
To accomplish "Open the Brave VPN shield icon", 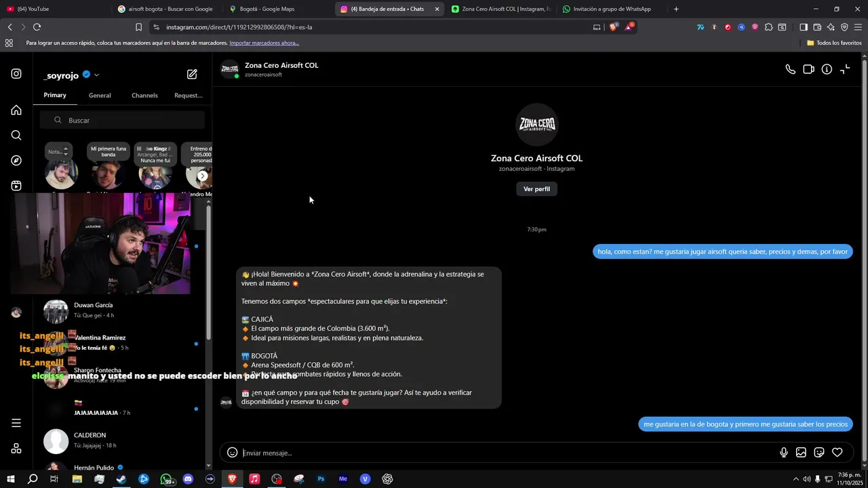I will tap(844, 27).
